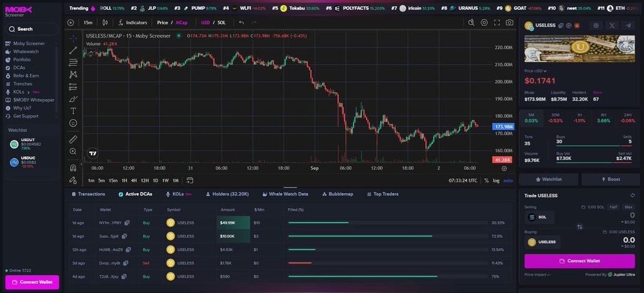Open the Indicators menu

pos(133,22)
